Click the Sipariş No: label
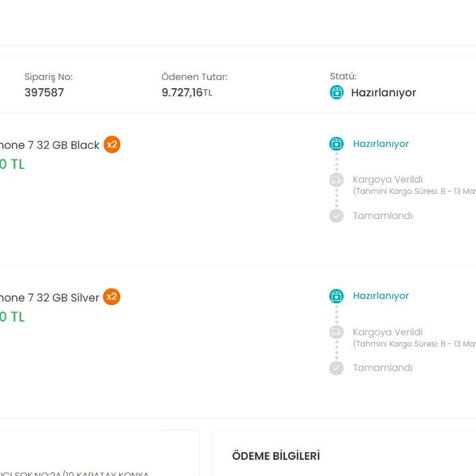 pos(48,77)
